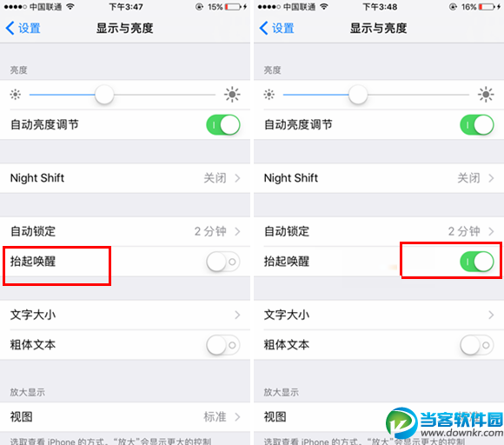
Task: Tap the dim sun icon in right screen
Action: (x=269, y=95)
